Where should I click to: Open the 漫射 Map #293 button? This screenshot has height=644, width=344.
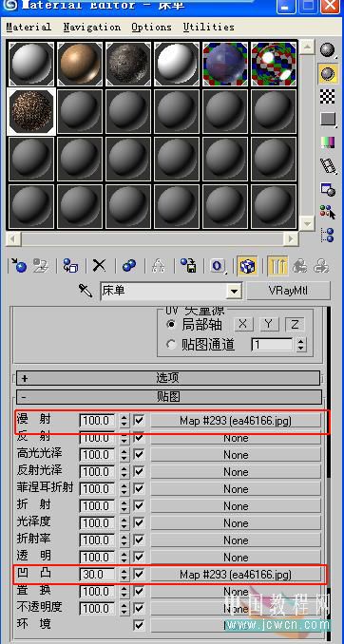click(236, 421)
